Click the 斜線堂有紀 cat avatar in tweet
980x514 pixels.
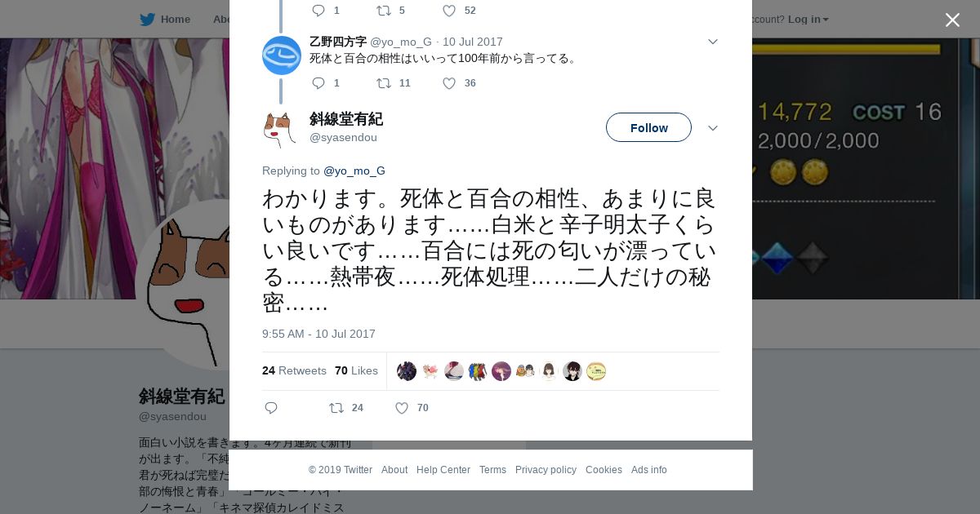tap(279, 130)
